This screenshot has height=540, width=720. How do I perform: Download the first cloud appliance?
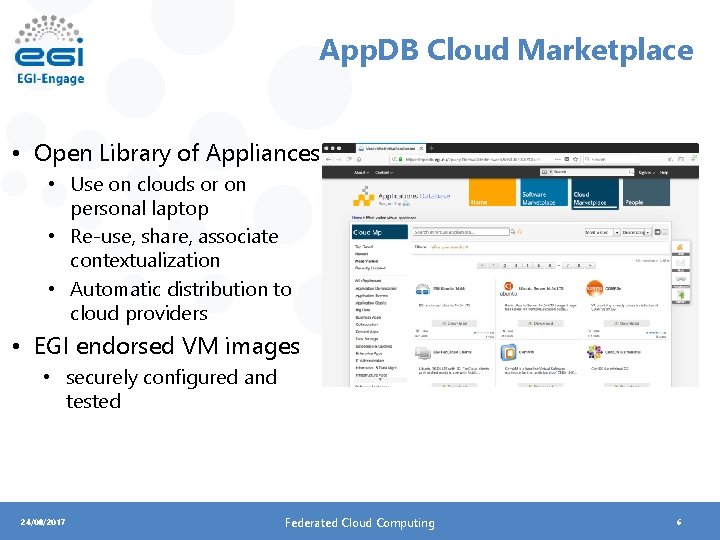pyautogui.click(x=455, y=323)
